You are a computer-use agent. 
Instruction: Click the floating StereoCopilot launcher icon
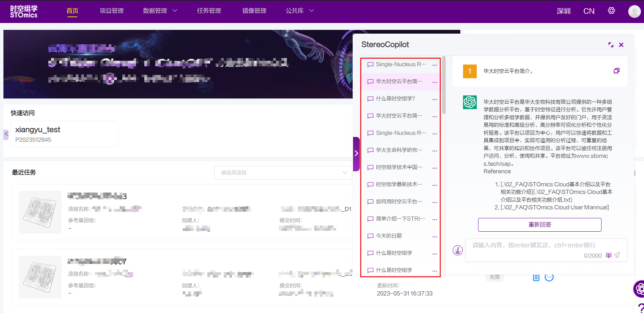pyautogui.click(x=639, y=289)
